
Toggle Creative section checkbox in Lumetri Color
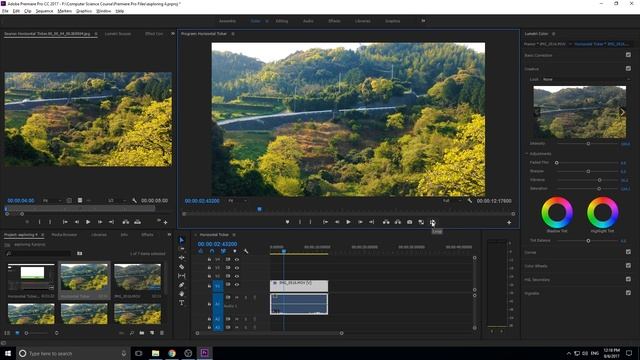(628, 69)
